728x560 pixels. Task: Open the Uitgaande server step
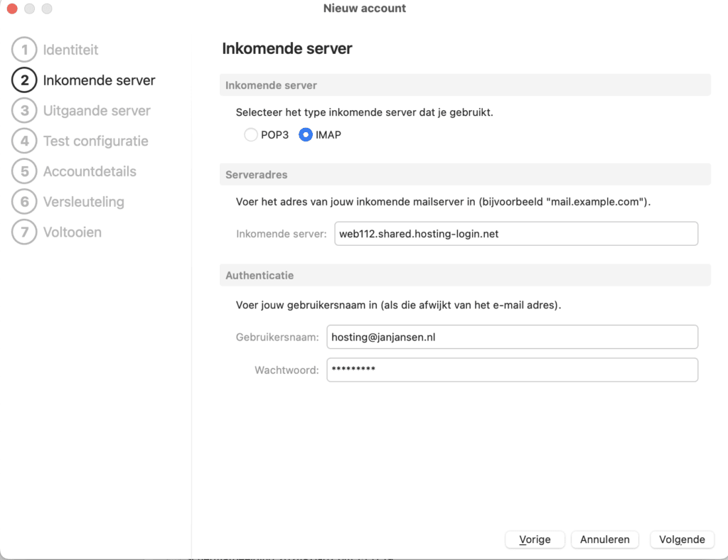(x=97, y=111)
